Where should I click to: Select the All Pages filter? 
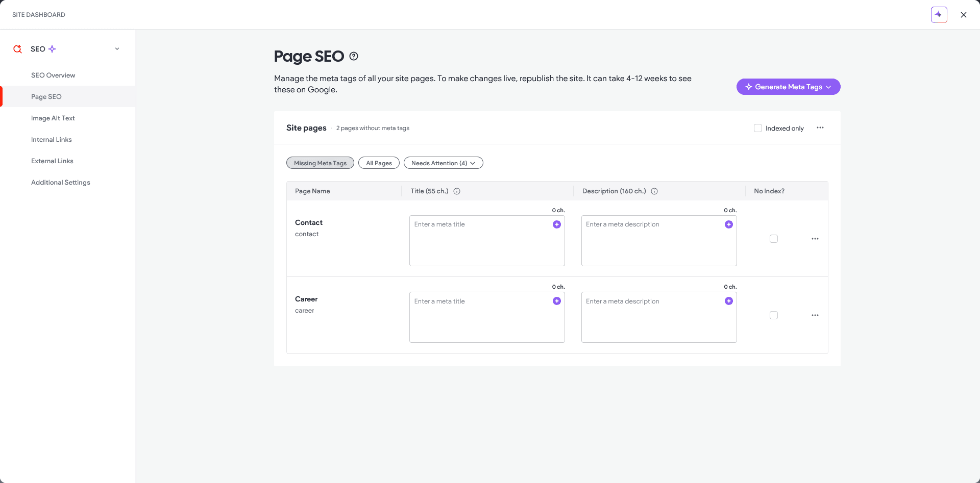click(379, 163)
